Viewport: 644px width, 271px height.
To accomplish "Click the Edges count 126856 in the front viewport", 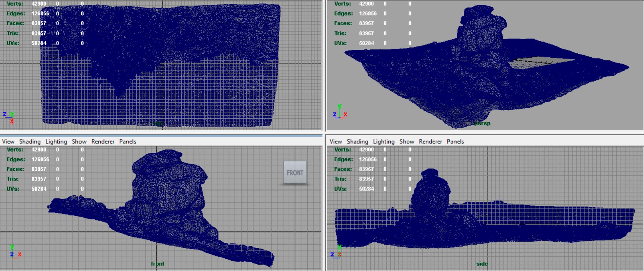I will click(40, 160).
